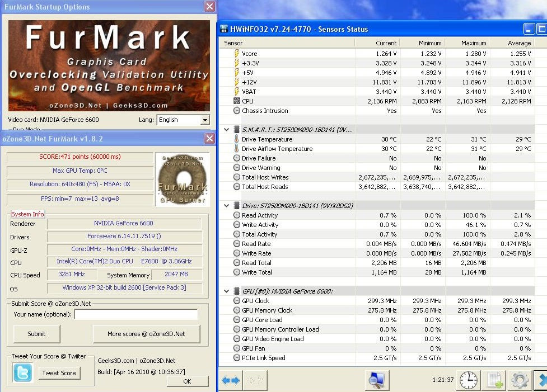The image size is (547, 392).
Task: Click the circle icon beside Read Activity
Action: (x=236, y=215)
